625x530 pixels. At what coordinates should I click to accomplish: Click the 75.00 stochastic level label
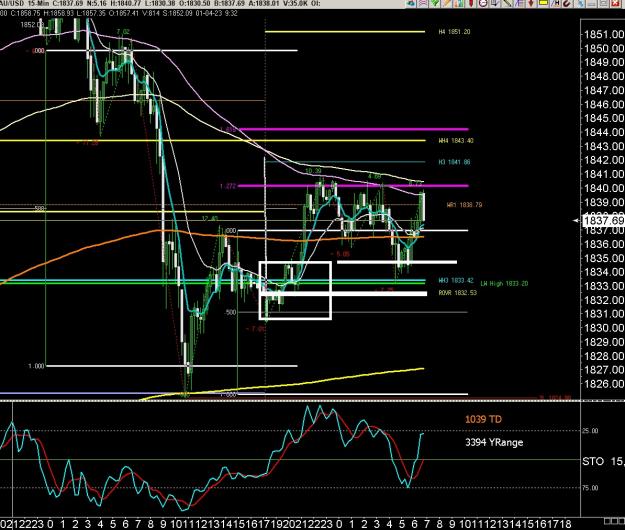pyautogui.click(x=590, y=488)
